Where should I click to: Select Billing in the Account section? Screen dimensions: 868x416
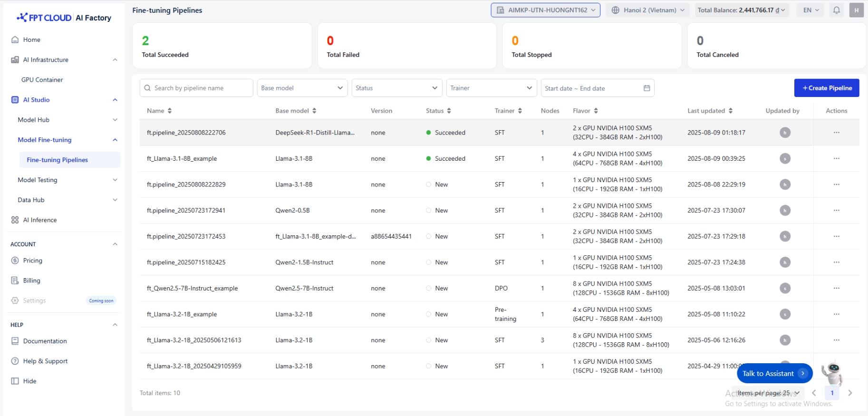(32, 281)
